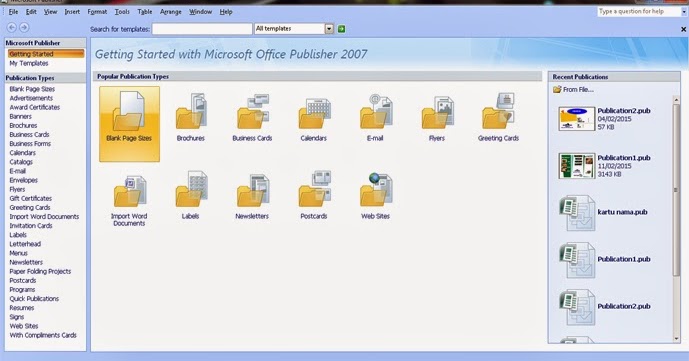Select Business Forms in the sidebar
The image size is (689, 361).
pyautogui.click(x=30, y=144)
